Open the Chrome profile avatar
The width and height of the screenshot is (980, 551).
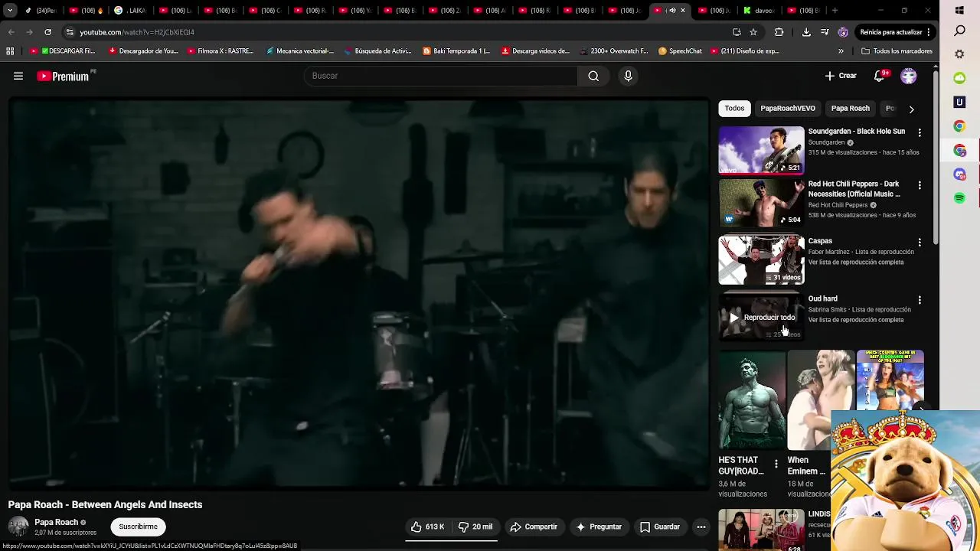[x=843, y=32]
